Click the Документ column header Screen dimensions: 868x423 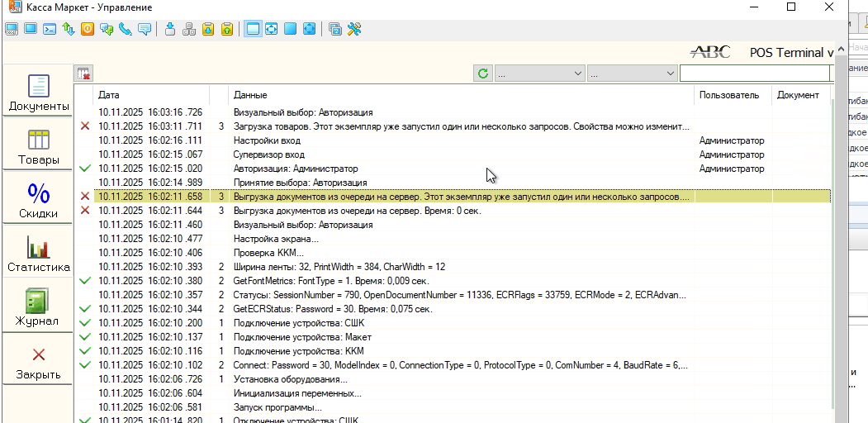[x=801, y=95]
